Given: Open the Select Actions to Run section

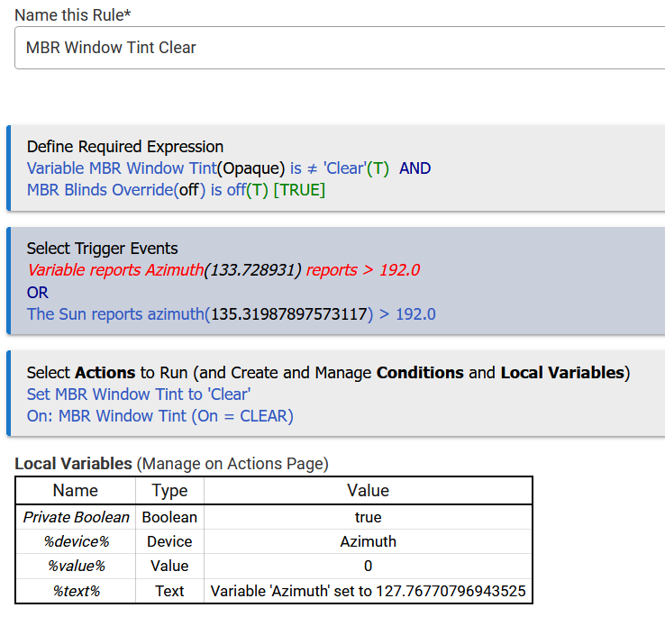Looking at the screenshot, I should point(328,372).
